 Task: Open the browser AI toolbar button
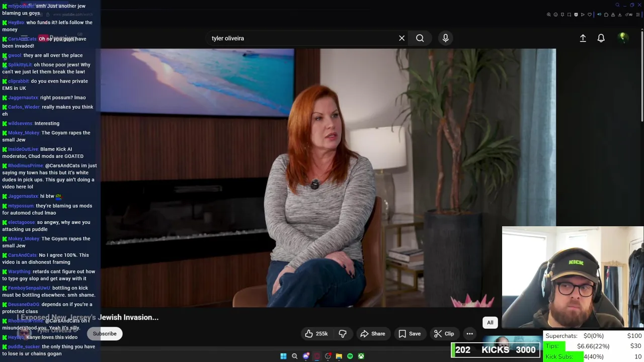pos(629,15)
